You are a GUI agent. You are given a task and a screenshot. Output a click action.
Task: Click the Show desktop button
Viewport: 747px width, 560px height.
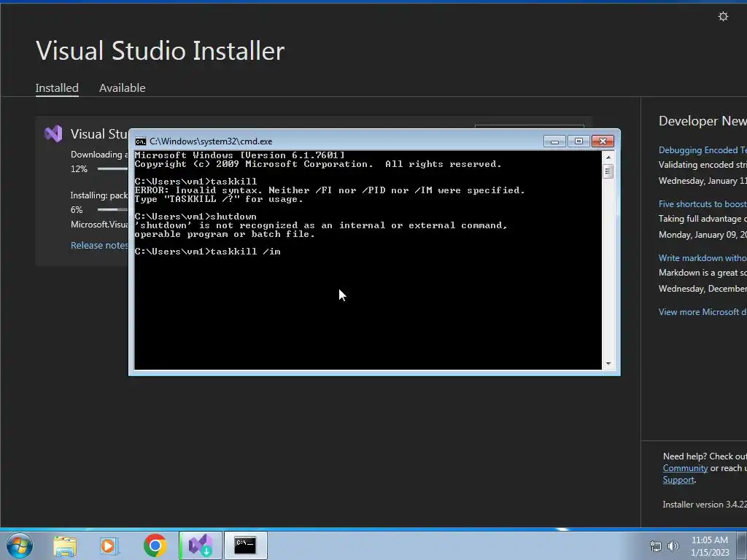click(742, 545)
